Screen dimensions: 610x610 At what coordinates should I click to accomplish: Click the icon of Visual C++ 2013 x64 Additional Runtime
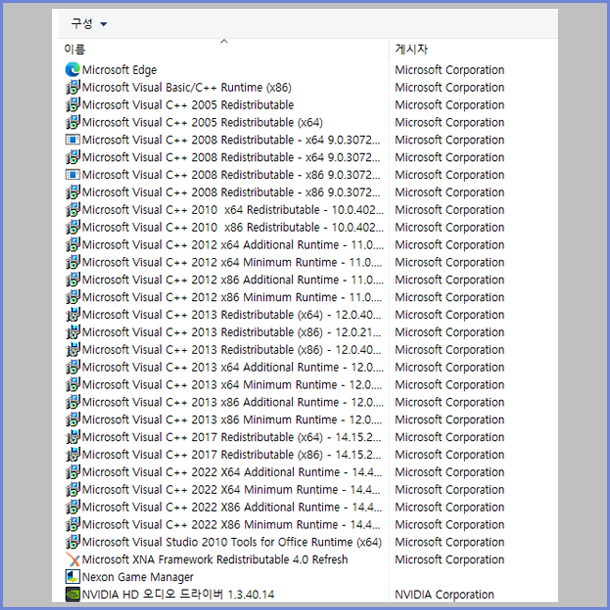pos(73,367)
